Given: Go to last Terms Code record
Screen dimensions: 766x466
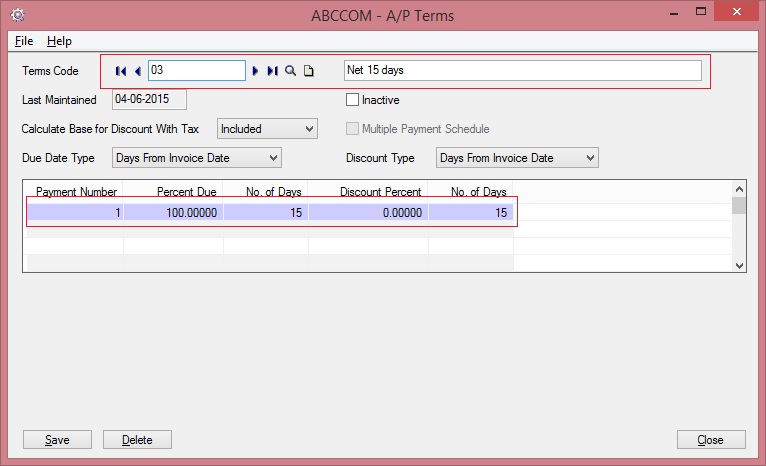Looking at the screenshot, I should 272,71.
